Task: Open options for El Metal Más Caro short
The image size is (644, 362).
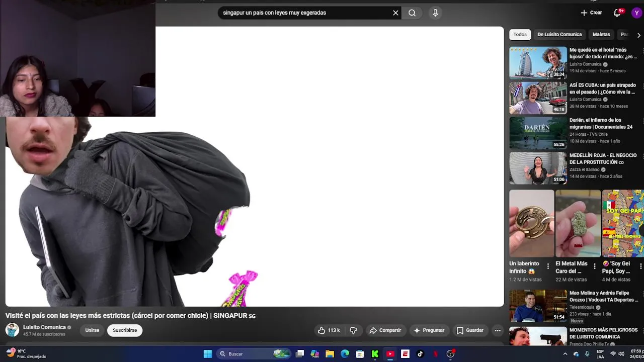Action: click(595, 266)
